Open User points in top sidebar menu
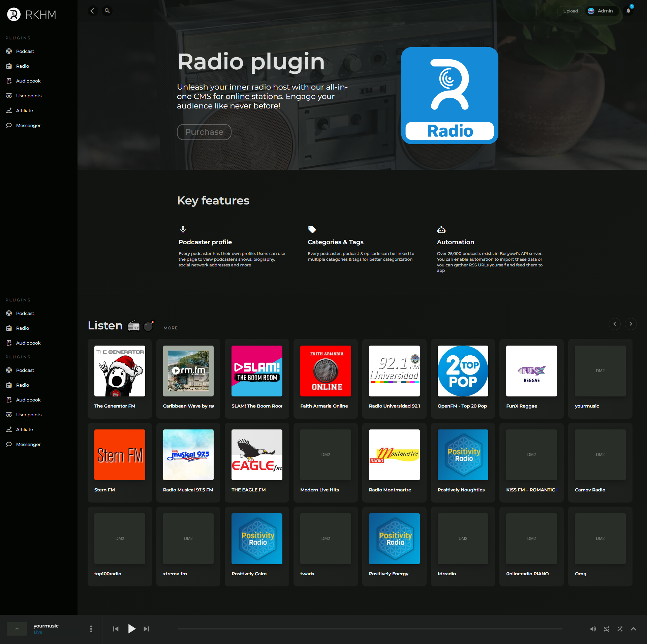Screen dimensions: 647x644 click(x=29, y=96)
